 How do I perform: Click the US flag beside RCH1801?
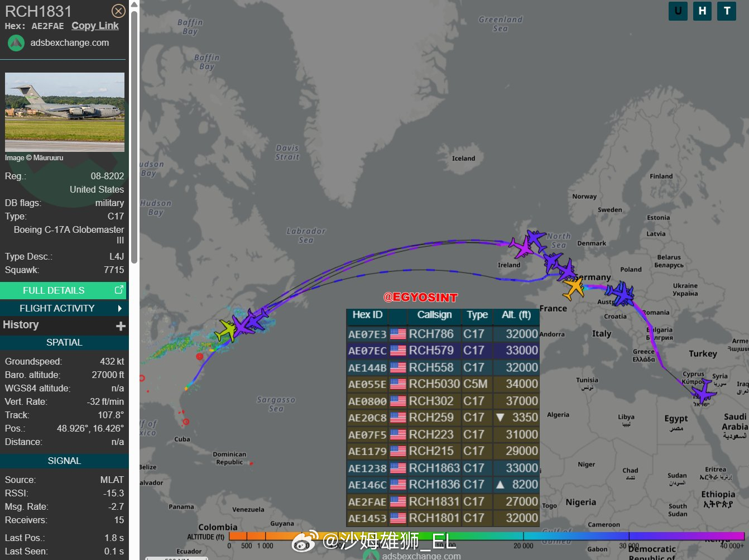click(398, 518)
